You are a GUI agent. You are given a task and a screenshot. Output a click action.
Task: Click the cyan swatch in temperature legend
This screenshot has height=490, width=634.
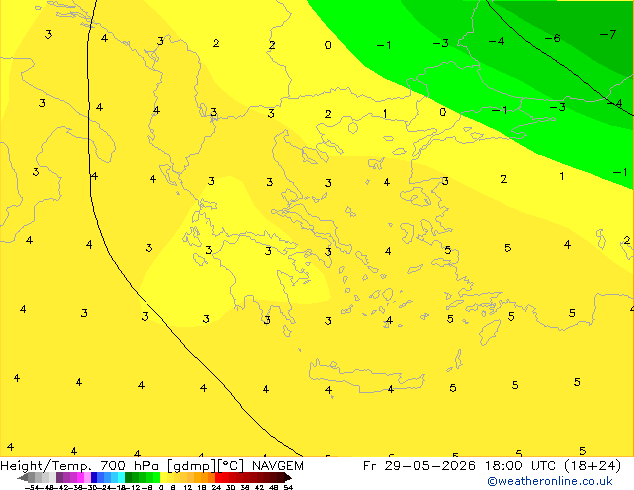point(121,477)
